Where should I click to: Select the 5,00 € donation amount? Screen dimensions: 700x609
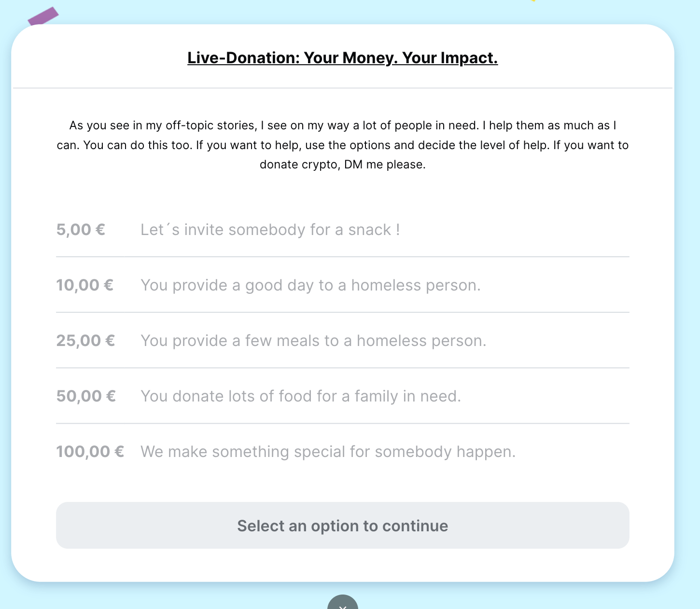pyautogui.click(x=81, y=229)
